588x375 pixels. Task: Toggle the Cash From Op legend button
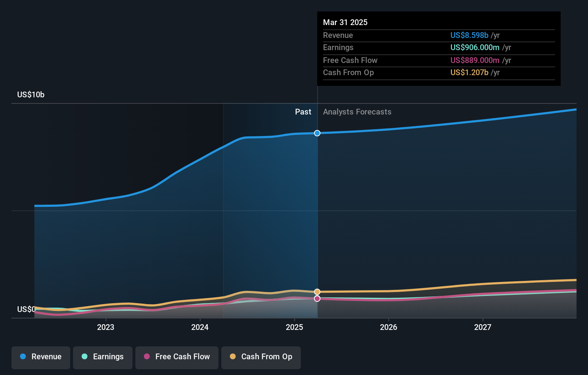coord(261,357)
